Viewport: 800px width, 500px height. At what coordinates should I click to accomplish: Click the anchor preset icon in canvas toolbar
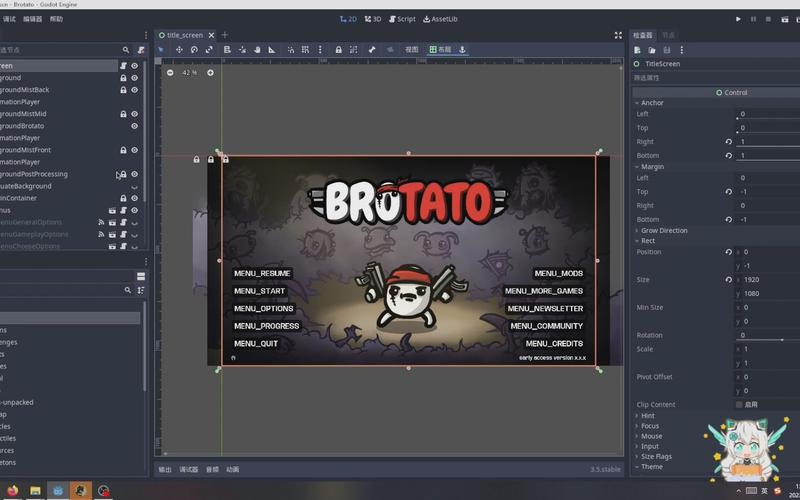462,49
